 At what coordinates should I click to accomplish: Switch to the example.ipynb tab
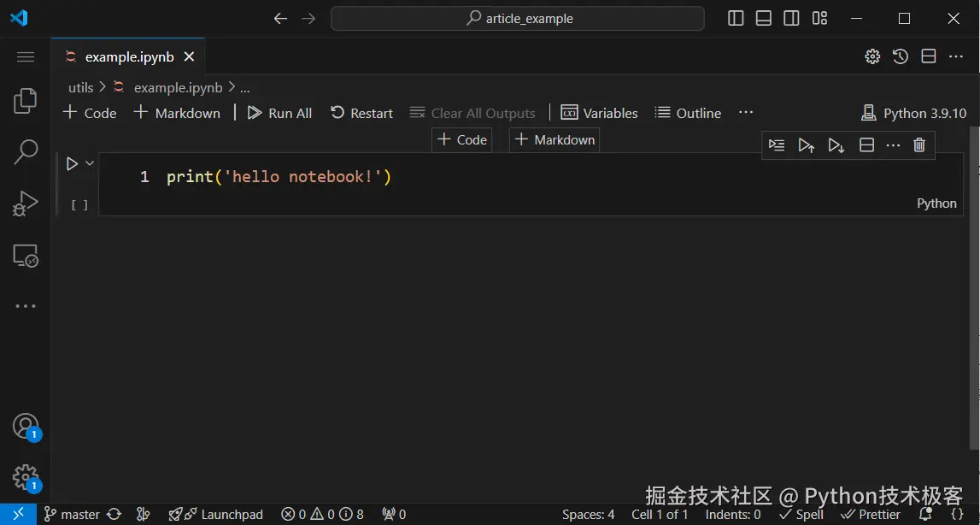point(129,56)
